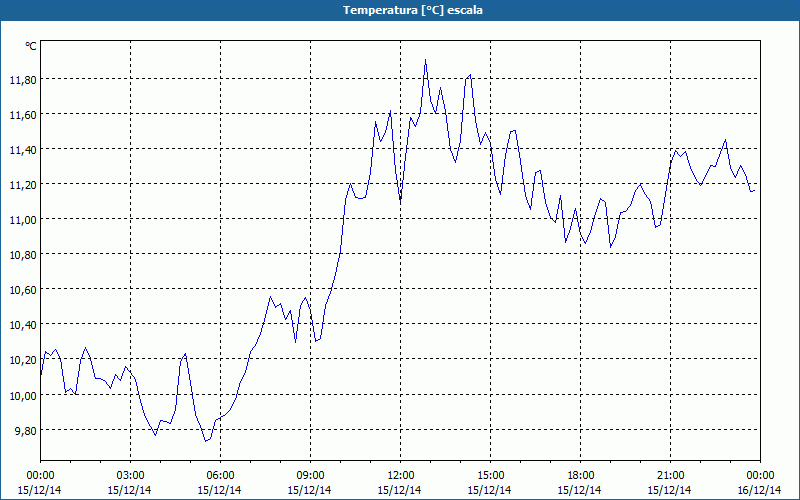Click the 'Temperatura [°C] escala' title bar
This screenshot has width=800, height=500.
point(400,10)
